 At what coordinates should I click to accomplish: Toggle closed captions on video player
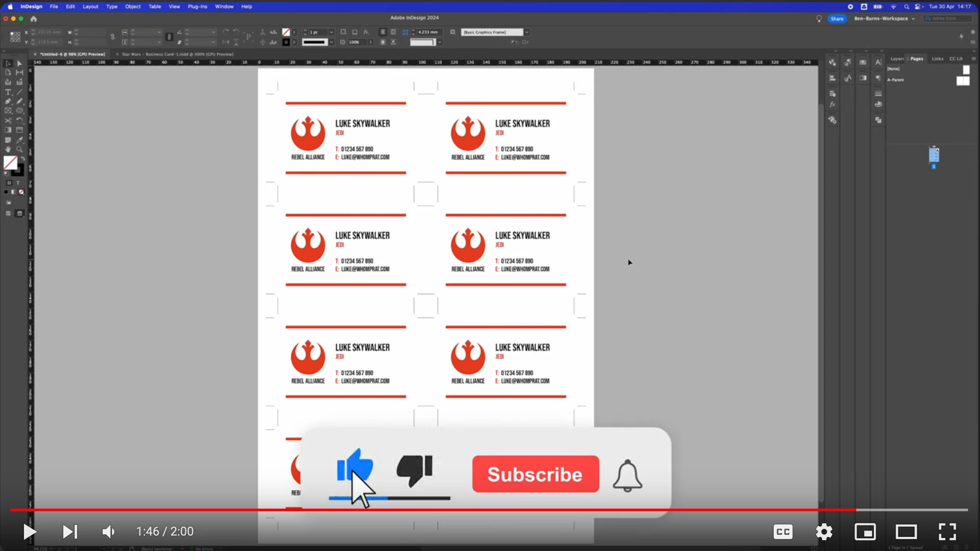[783, 531]
